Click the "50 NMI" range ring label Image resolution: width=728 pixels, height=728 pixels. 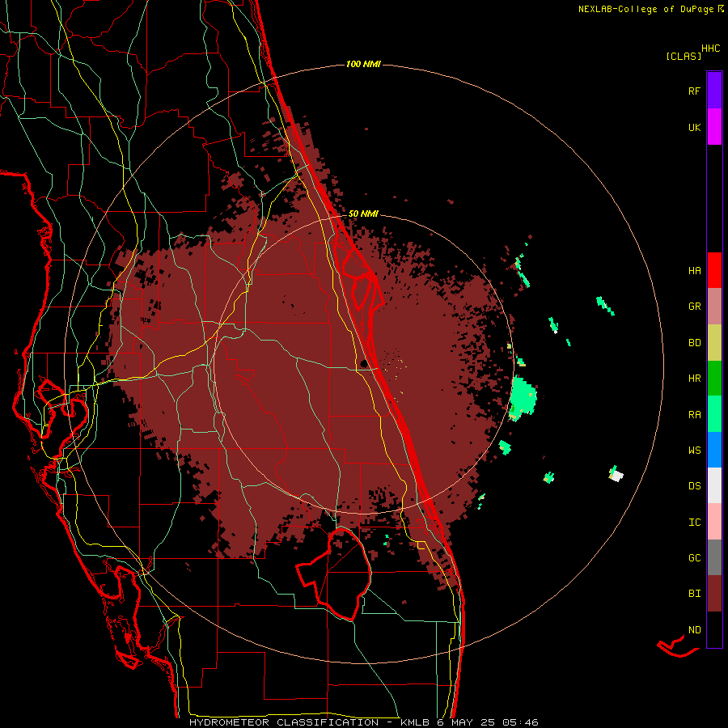tap(363, 214)
